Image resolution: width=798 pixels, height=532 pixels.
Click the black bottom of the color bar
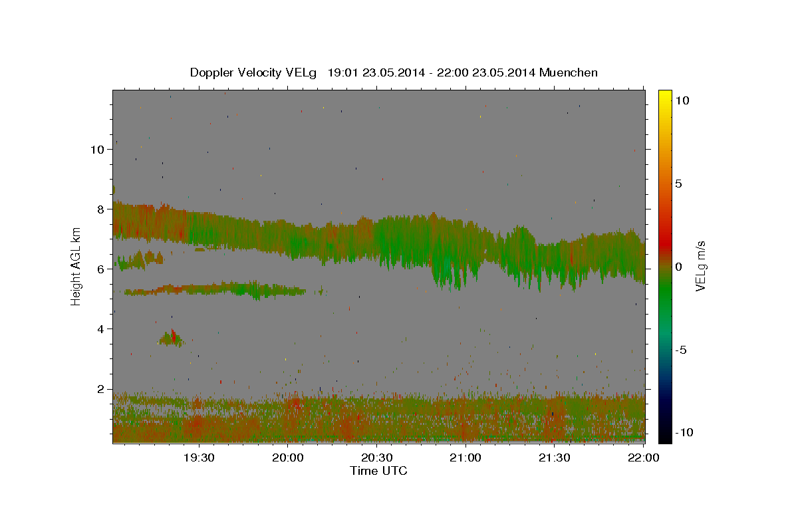pos(664,436)
